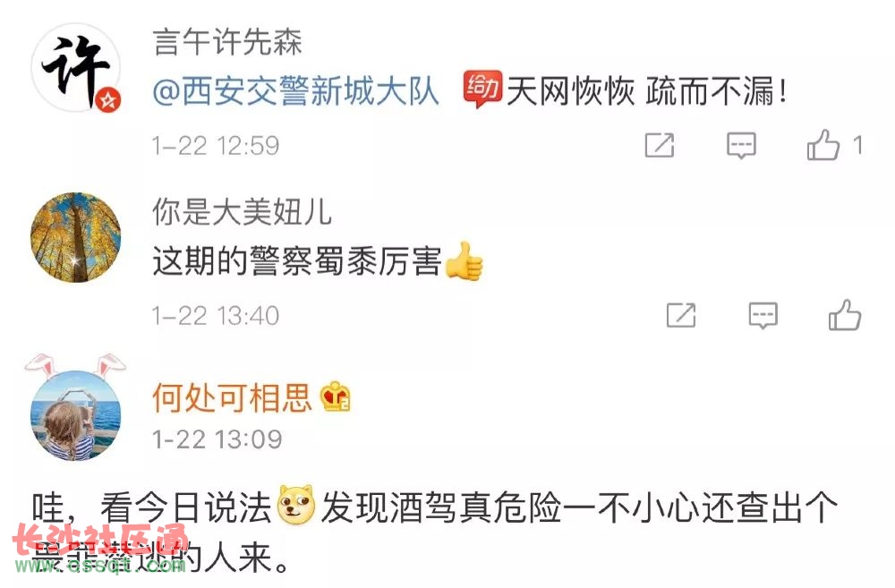895x588 pixels.
Task: Repost 你是大美妞儿's comment
Action: 681,315
